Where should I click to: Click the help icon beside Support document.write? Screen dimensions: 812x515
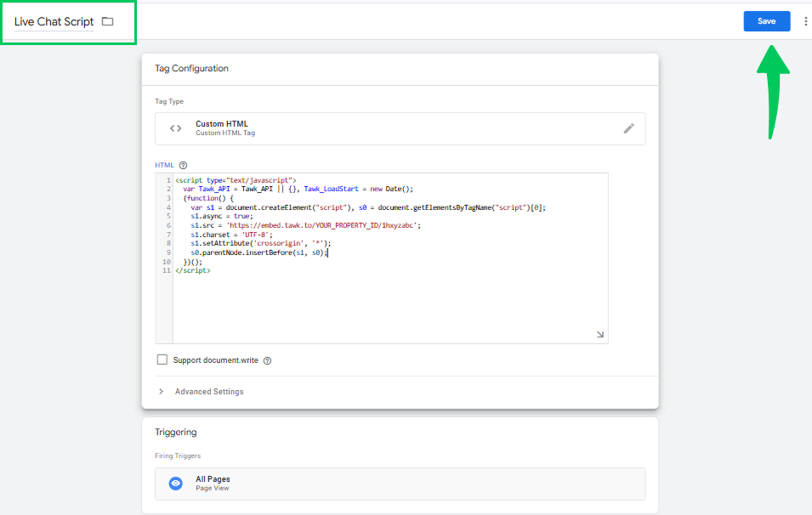[x=267, y=361]
